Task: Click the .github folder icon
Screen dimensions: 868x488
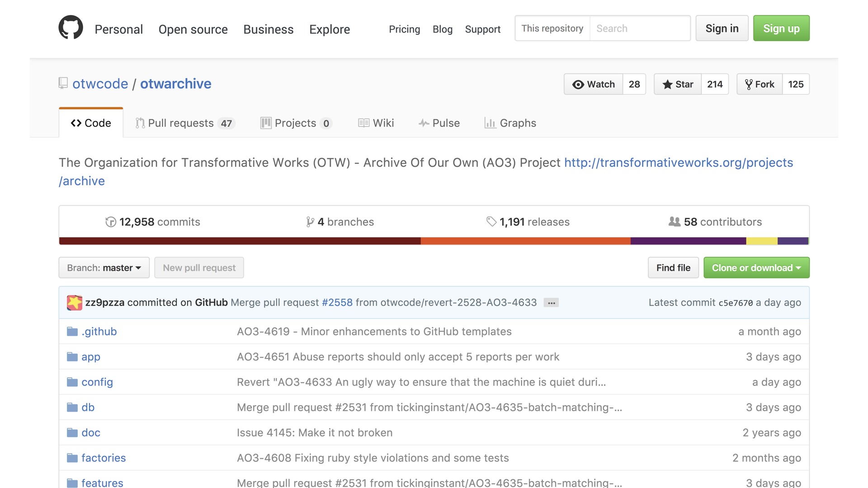Action: 72,332
